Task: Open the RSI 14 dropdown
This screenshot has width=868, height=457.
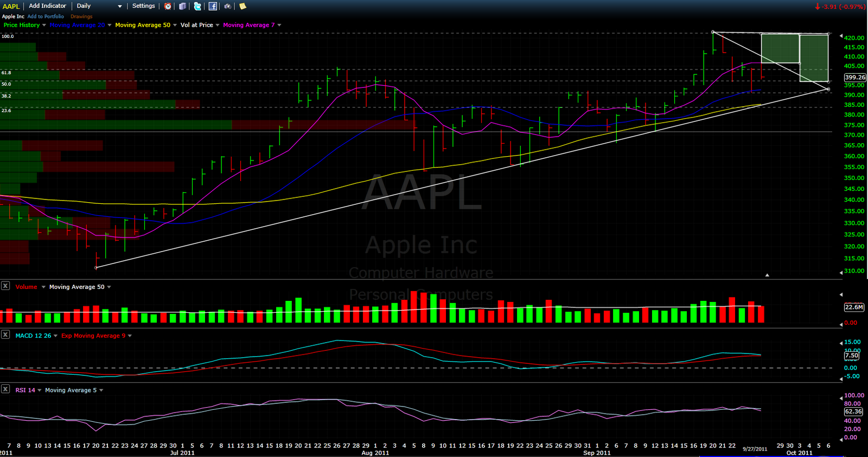Action: point(39,390)
